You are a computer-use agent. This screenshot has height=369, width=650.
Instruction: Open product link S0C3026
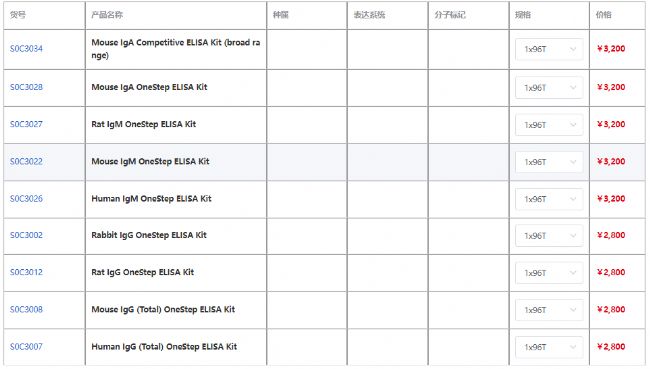click(26, 199)
